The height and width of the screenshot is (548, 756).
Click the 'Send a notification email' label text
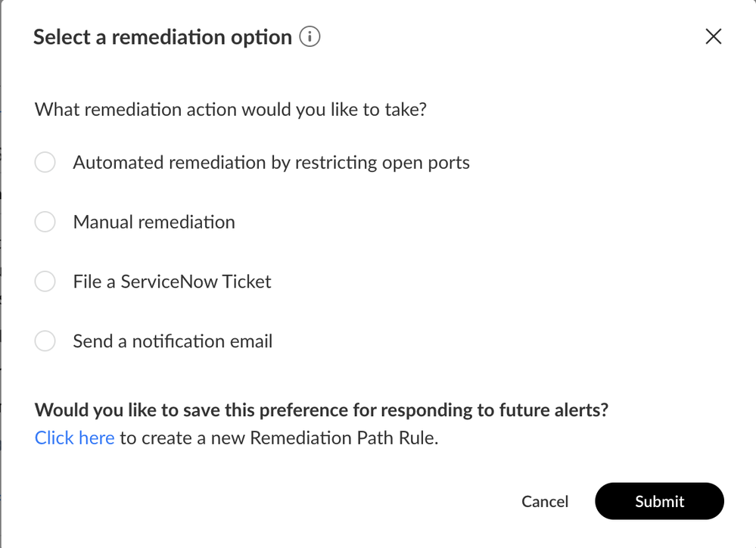[173, 341]
